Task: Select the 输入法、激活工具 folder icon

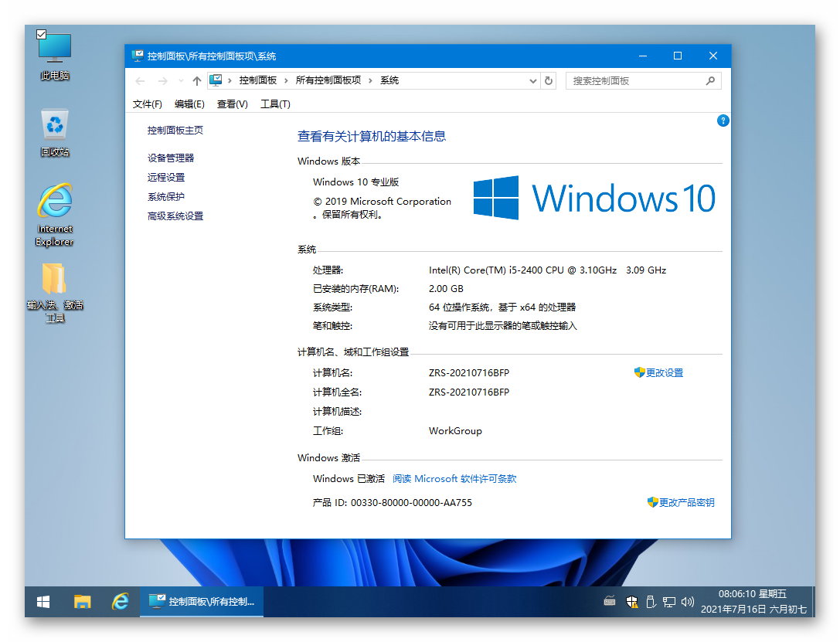Action: pyautogui.click(x=55, y=294)
